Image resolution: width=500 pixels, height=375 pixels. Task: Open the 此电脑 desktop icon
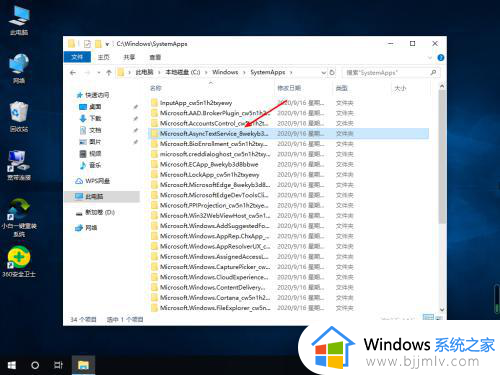pos(19,20)
